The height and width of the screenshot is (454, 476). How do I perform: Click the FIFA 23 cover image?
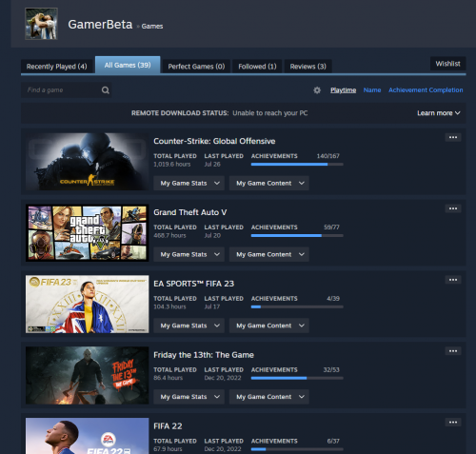pos(87,304)
